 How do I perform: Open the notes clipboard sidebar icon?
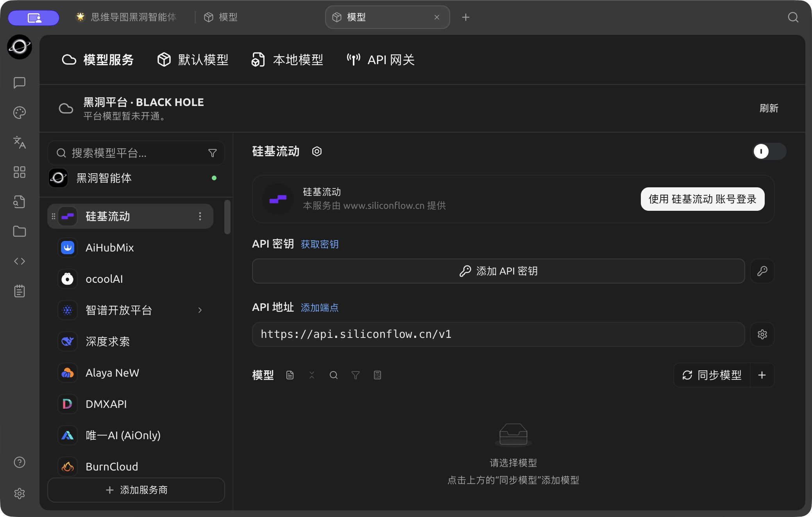pos(20,291)
